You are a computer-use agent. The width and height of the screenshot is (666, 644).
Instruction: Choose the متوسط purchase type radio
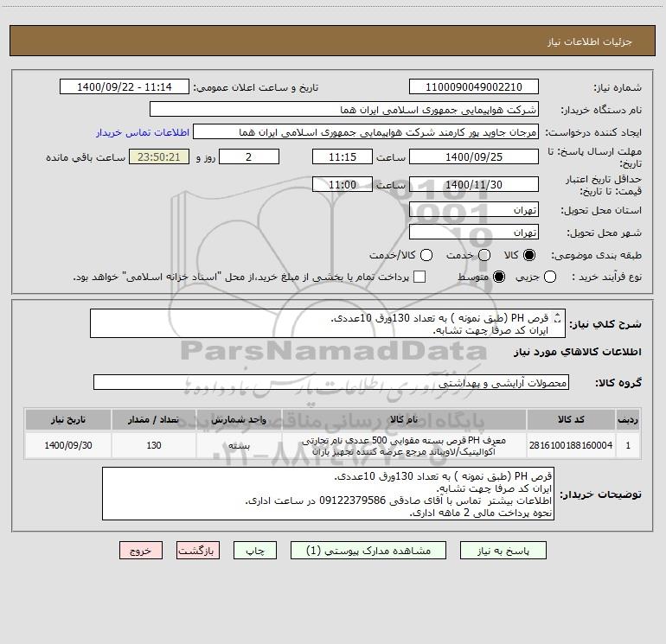tap(499, 277)
